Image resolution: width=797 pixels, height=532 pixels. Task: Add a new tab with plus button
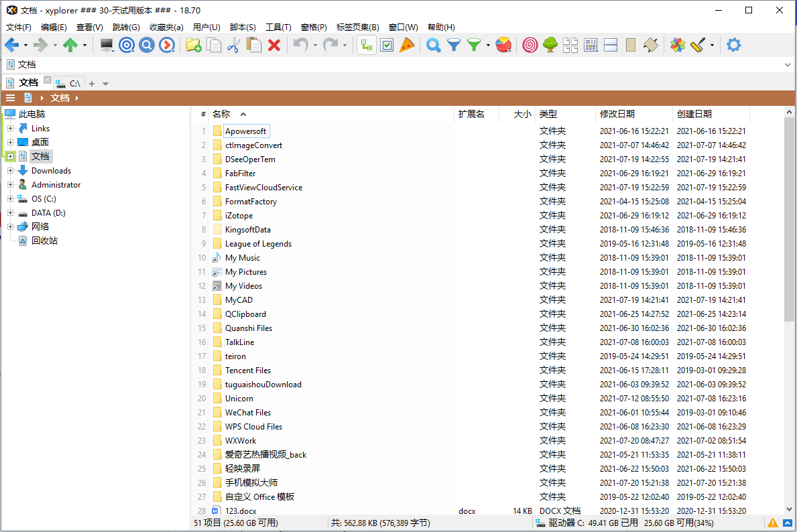pos(92,84)
